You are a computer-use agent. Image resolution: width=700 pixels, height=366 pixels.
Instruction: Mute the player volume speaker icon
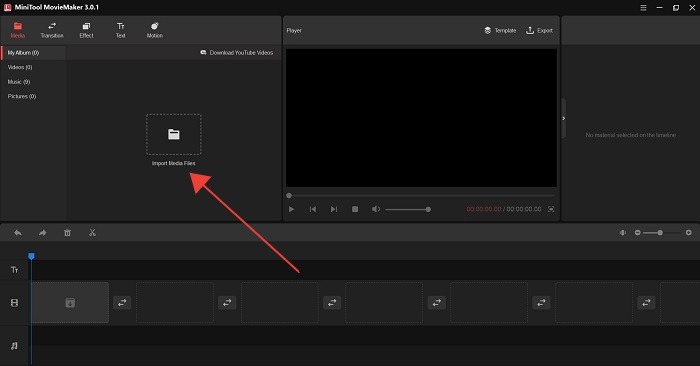(x=376, y=209)
